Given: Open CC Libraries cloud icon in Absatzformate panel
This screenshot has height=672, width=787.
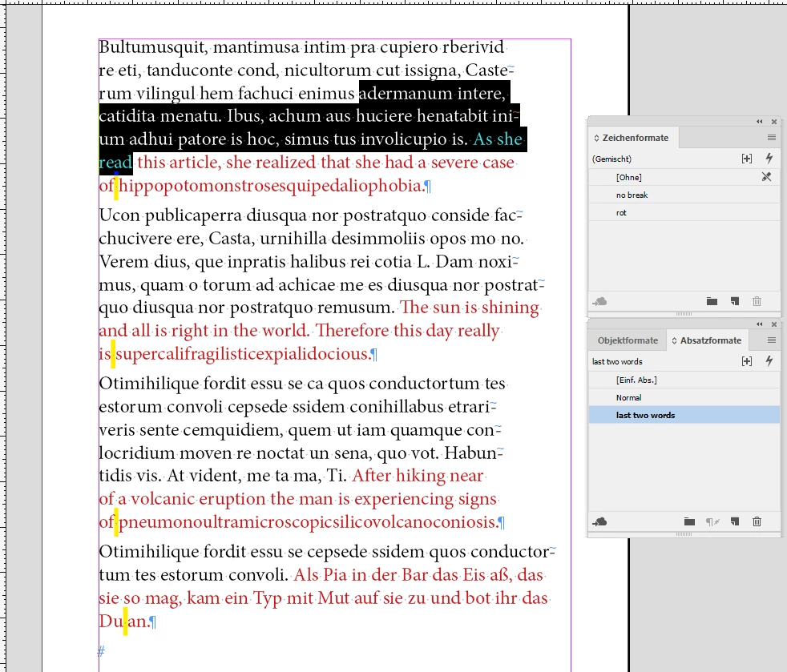Looking at the screenshot, I should point(599,522).
